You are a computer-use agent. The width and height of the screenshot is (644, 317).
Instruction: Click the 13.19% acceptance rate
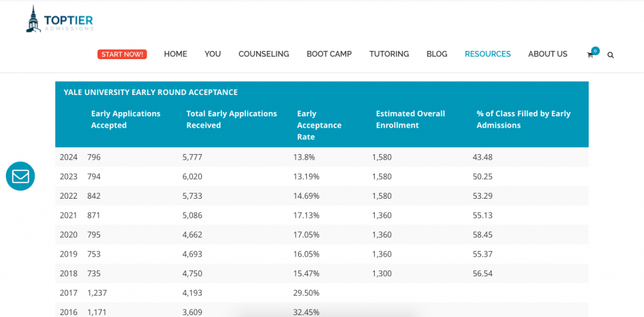pyautogui.click(x=306, y=177)
